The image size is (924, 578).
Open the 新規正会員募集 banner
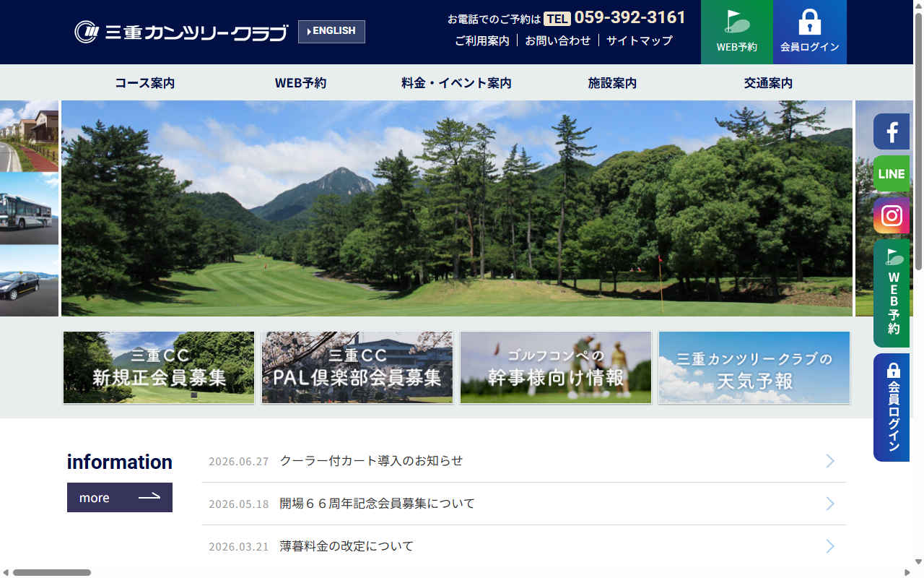tap(159, 367)
